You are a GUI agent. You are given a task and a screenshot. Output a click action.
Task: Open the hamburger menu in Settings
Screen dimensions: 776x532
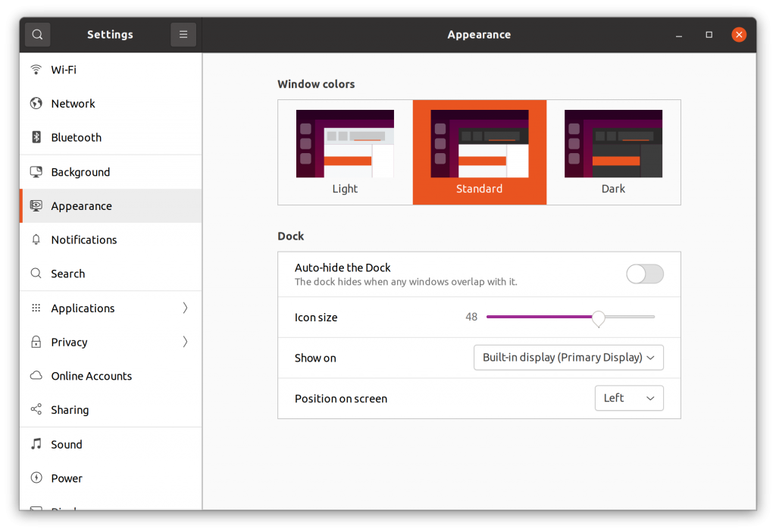point(183,34)
